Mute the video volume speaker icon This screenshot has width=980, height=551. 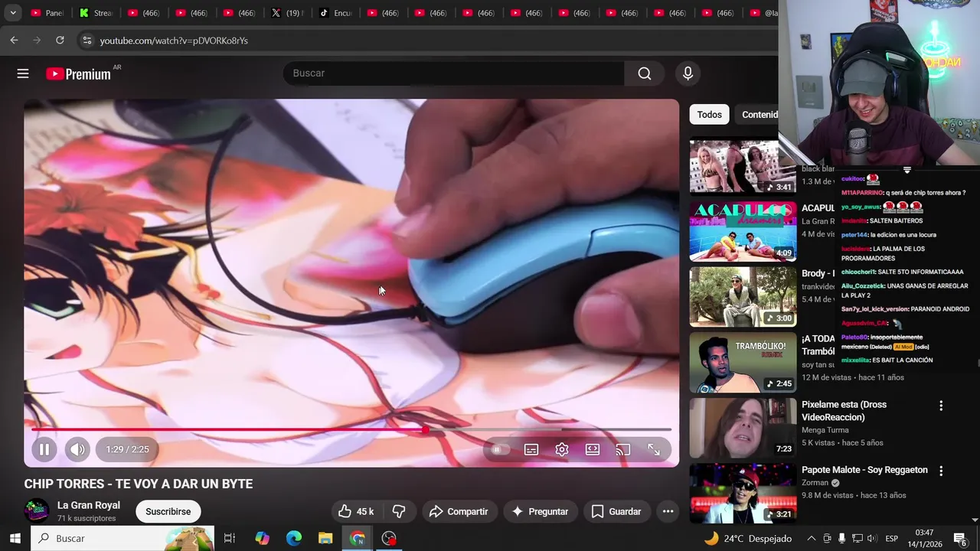[x=77, y=449]
